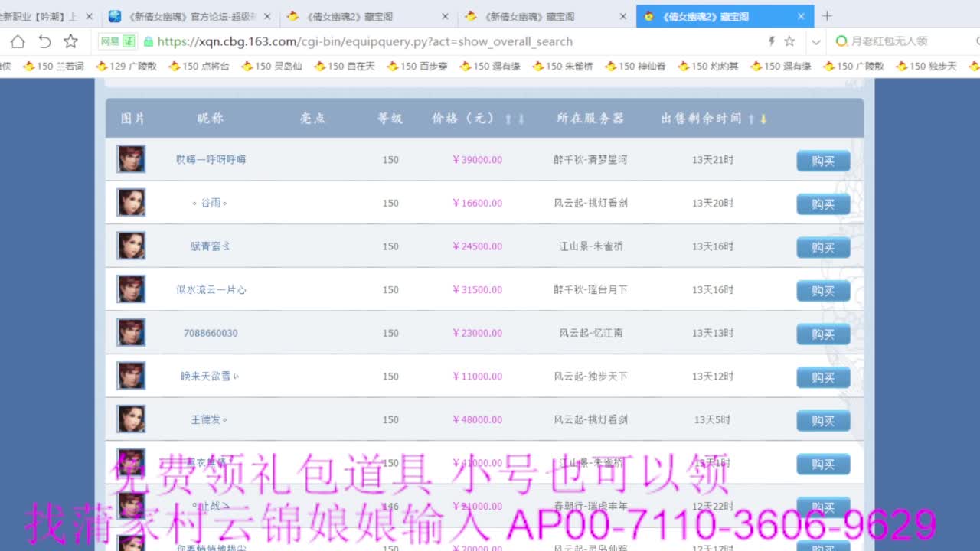The height and width of the screenshot is (551, 980).
Task: Switch to the 《新倩女幽魂》官方论坛 tab
Action: click(184, 15)
